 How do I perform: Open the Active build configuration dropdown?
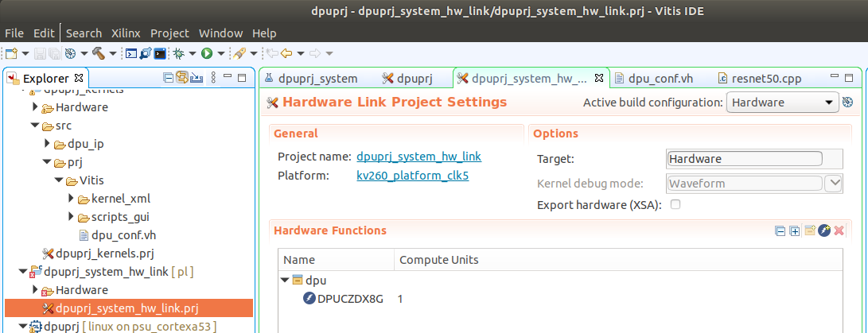pyautogui.click(x=781, y=103)
